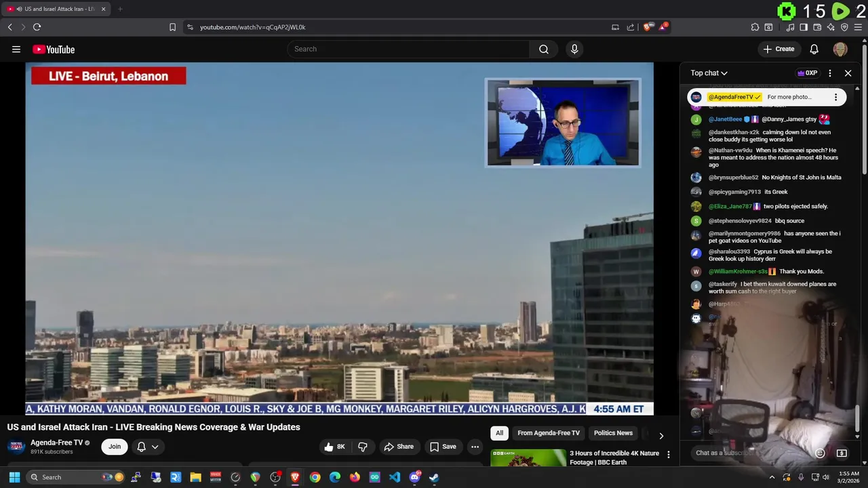Open Agenda-Free TV channel name link

point(56,443)
